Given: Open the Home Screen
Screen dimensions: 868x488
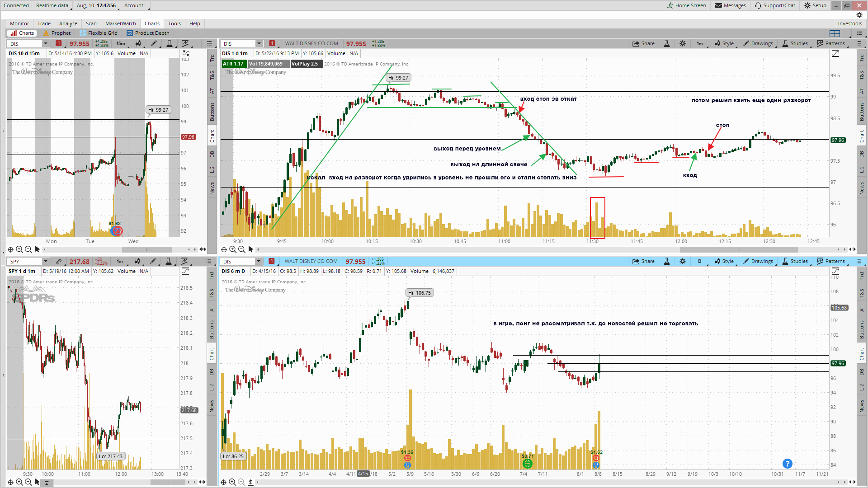Looking at the screenshot, I should point(686,5).
